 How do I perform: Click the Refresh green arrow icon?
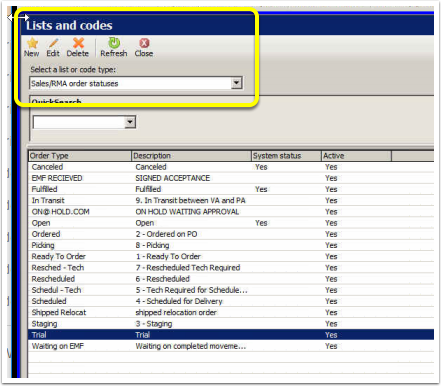pos(114,43)
